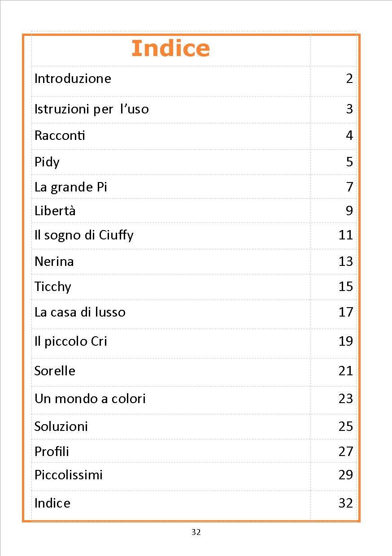The height and width of the screenshot is (556, 392).
Task: Open the Libertà index entry
Action: 55,211
